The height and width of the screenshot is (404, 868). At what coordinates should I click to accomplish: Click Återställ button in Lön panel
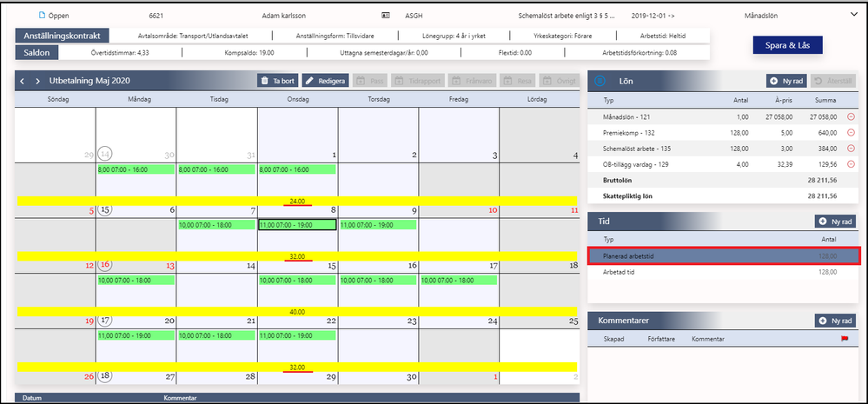point(833,82)
